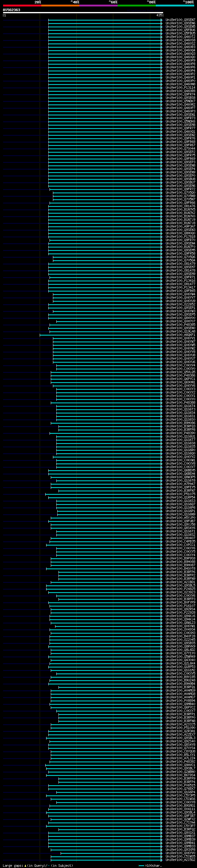Image resolution: width=197 pixels, height=868 pixels.
Task: Click the white query sequence bar
Action: click(x=83, y=13)
